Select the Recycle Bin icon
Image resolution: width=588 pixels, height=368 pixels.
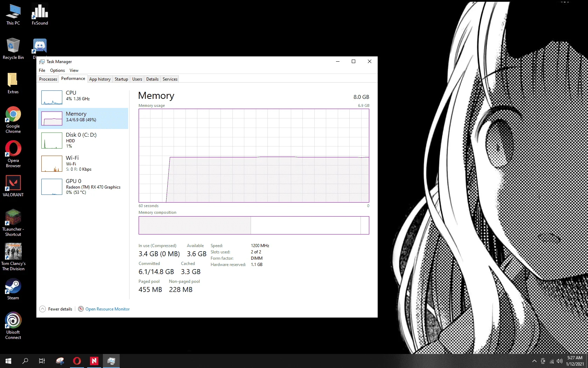point(13,49)
